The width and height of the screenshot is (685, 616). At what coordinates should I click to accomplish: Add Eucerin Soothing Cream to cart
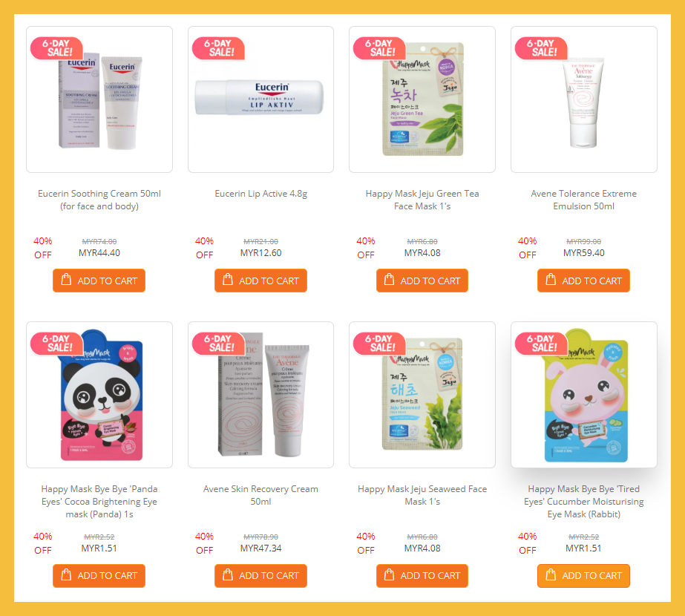99,281
